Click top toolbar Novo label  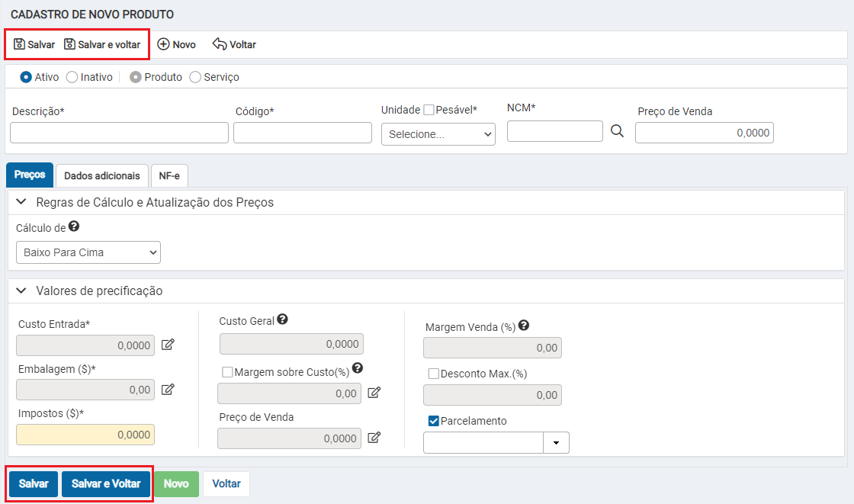[184, 45]
